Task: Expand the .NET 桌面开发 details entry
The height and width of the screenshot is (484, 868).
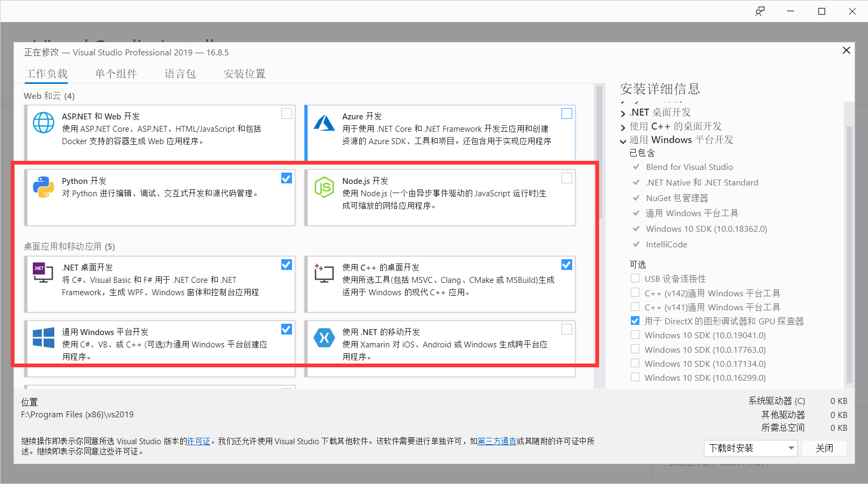Action: pos(623,112)
